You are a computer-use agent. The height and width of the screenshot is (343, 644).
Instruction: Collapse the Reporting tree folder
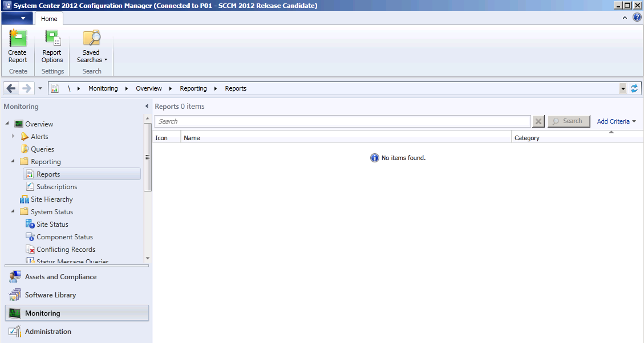13,161
